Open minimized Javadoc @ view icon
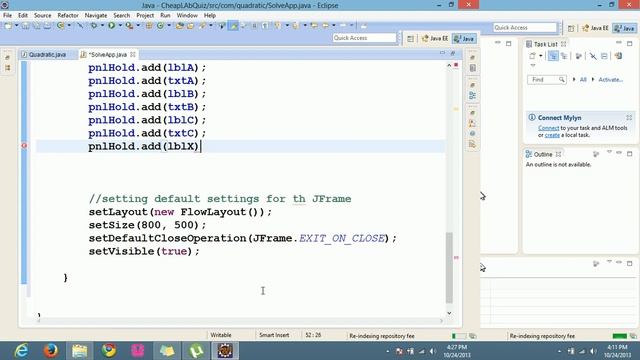640x360 pixels. coord(472,133)
